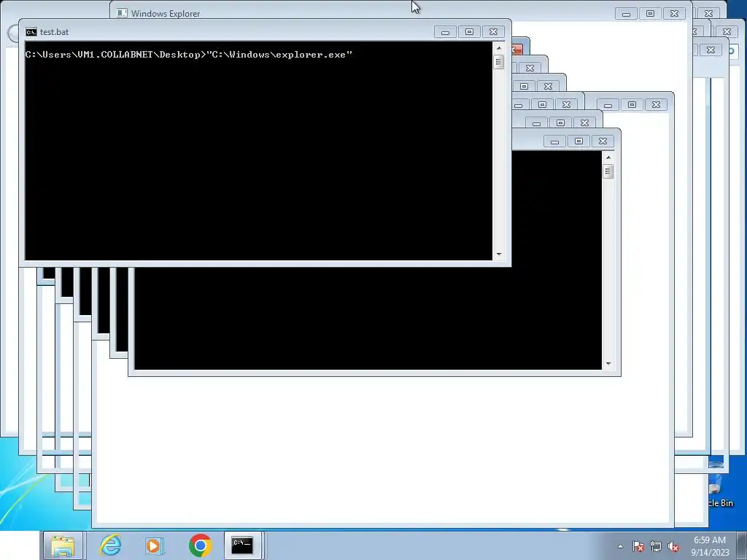The image size is (747, 560).
Task: Launch Google Chrome from the taskbar
Action: [200, 545]
